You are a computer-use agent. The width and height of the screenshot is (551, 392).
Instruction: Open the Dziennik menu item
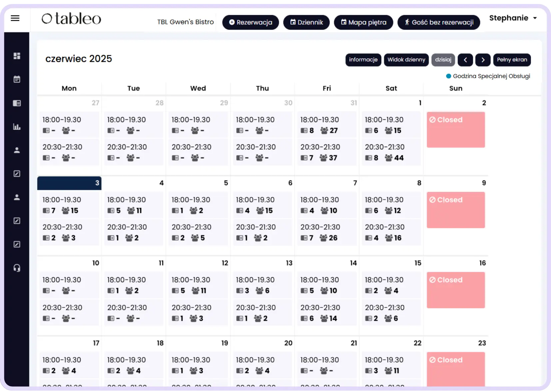(306, 22)
